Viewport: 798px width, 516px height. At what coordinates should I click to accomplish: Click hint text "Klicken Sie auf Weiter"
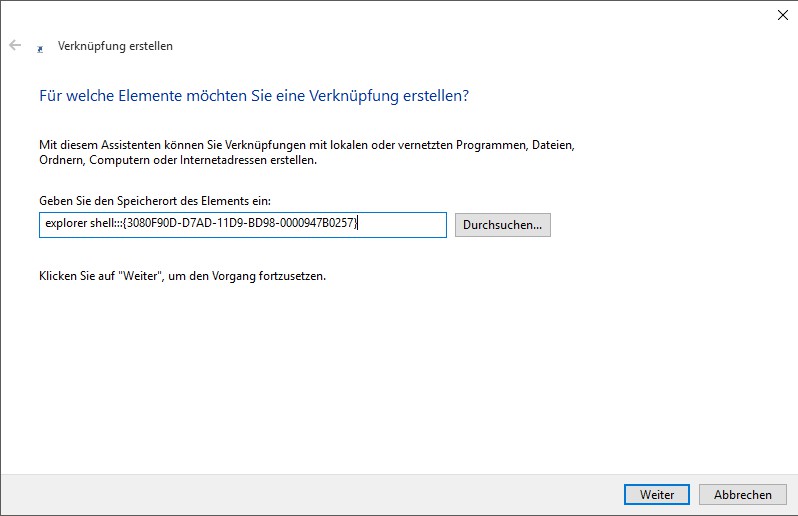click(182, 275)
